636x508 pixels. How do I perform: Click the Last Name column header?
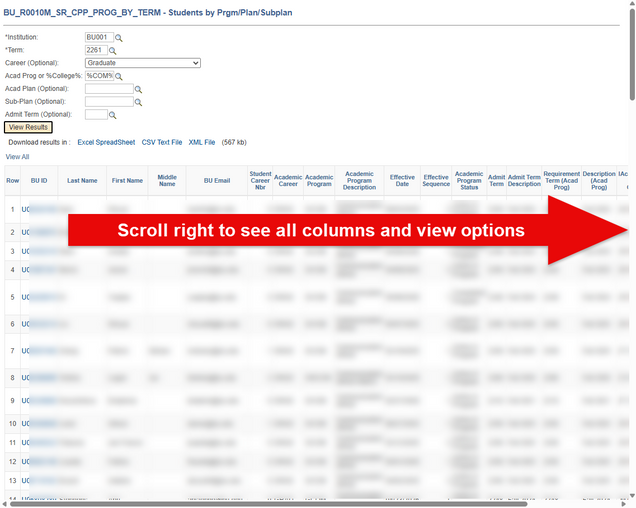click(82, 181)
